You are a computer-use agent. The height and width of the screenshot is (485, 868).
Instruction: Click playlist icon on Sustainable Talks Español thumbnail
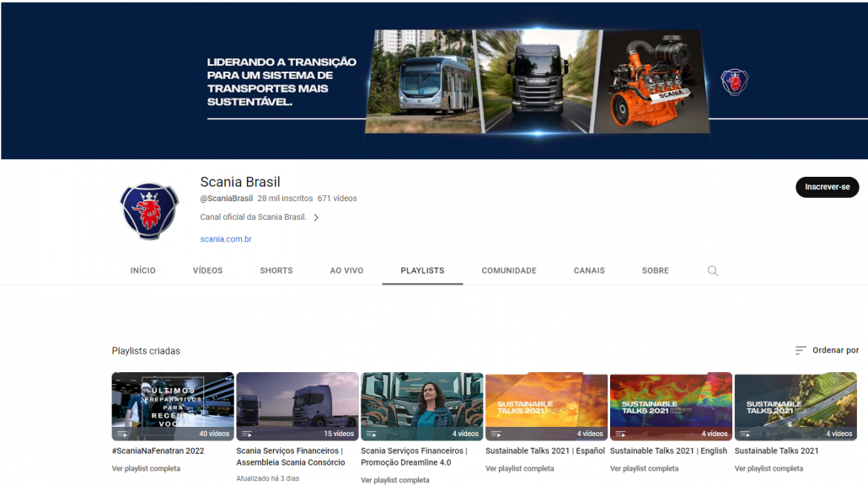tap(496, 434)
